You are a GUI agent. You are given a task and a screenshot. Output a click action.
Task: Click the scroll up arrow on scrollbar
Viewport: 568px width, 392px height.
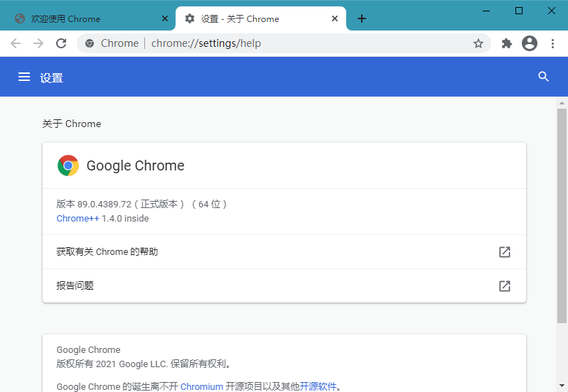click(x=562, y=104)
